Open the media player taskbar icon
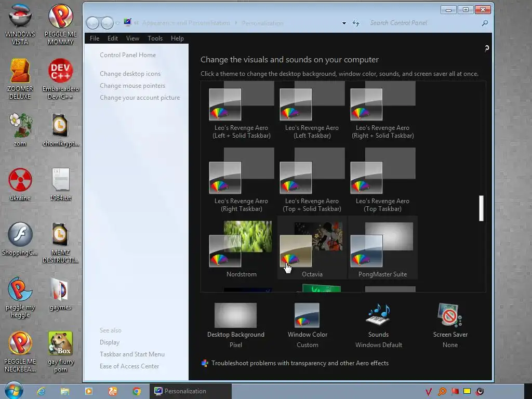This screenshot has width=532, height=399. click(88, 391)
